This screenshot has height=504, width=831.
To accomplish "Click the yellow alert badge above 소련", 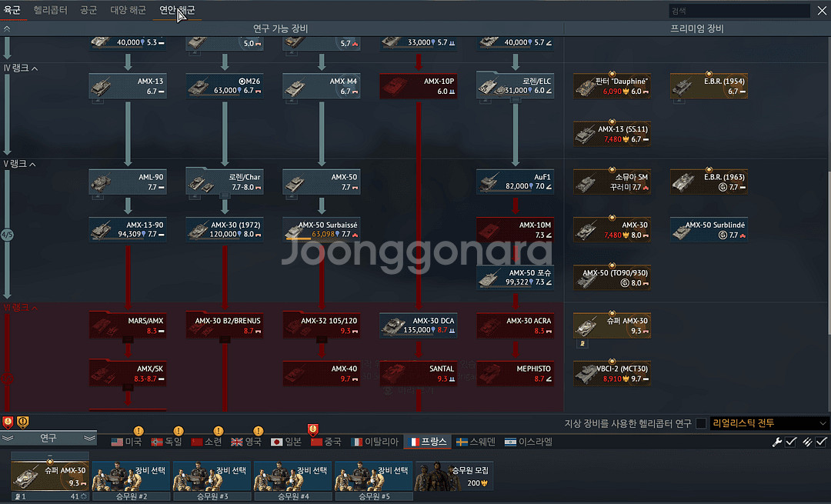I will pyautogui.click(x=219, y=431).
